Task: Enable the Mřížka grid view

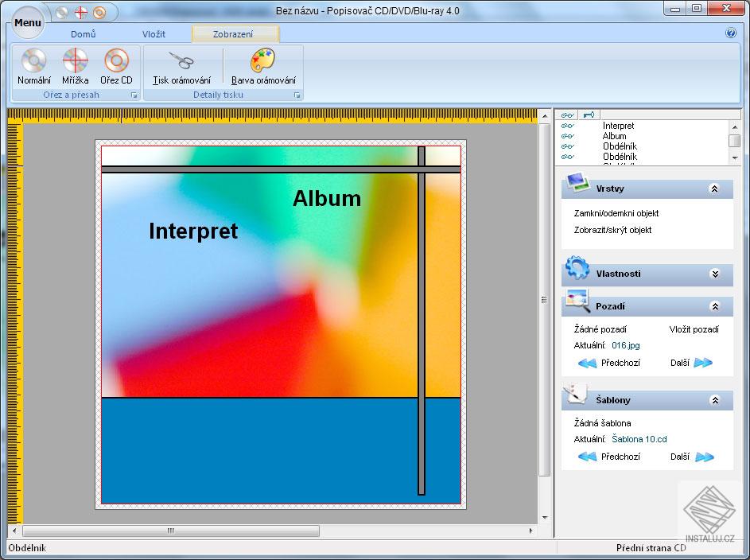Action: coord(76,62)
